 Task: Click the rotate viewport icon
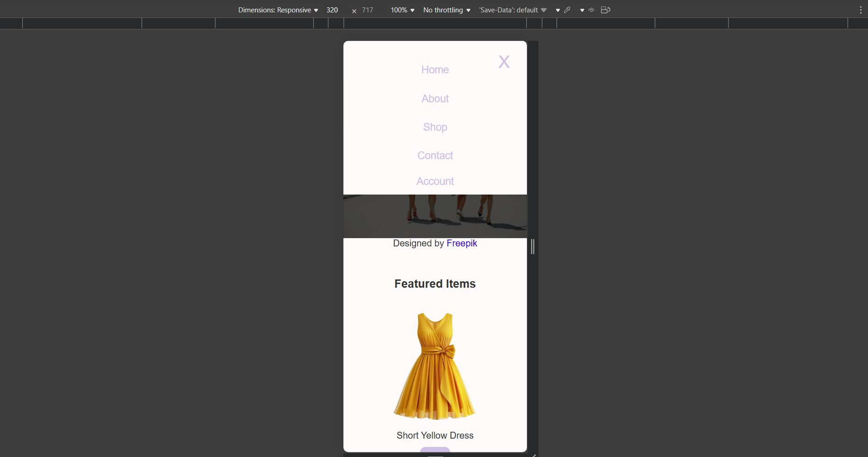click(x=605, y=10)
